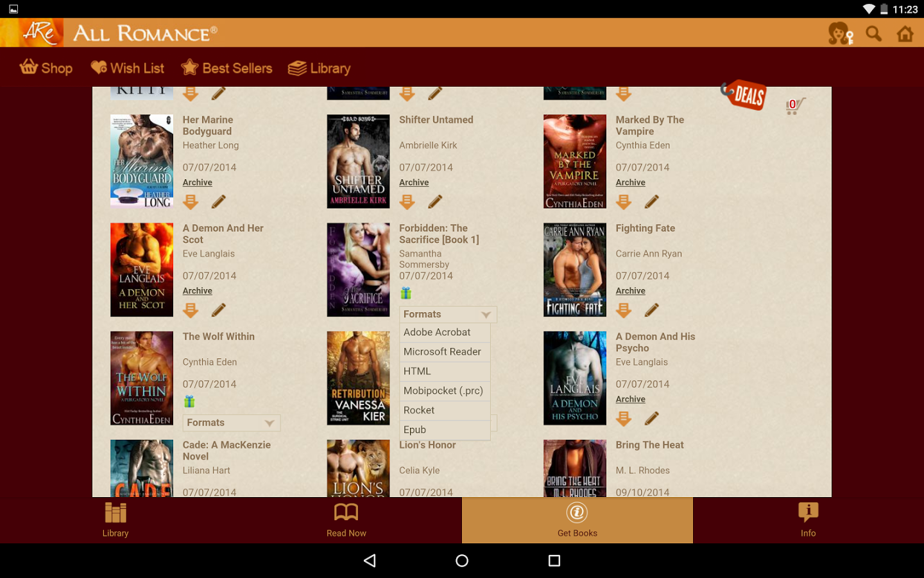
Task: Click the title "Cade: A MacKenzie Novel"
Action: tap(227, 451)
